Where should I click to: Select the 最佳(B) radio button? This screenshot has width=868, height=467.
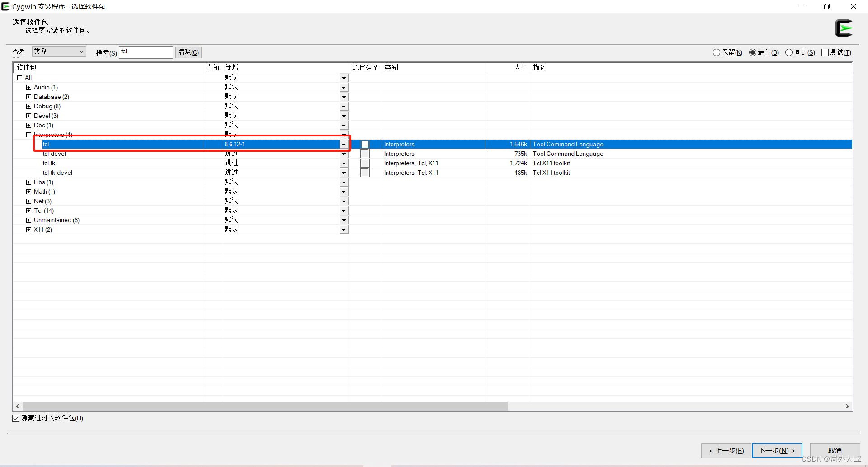[753, 52]
